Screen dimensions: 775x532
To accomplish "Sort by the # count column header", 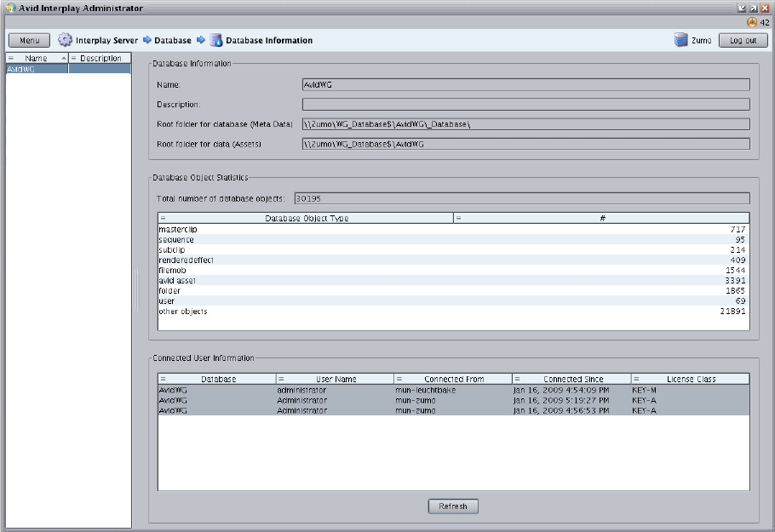I will [x=601, y=218].
